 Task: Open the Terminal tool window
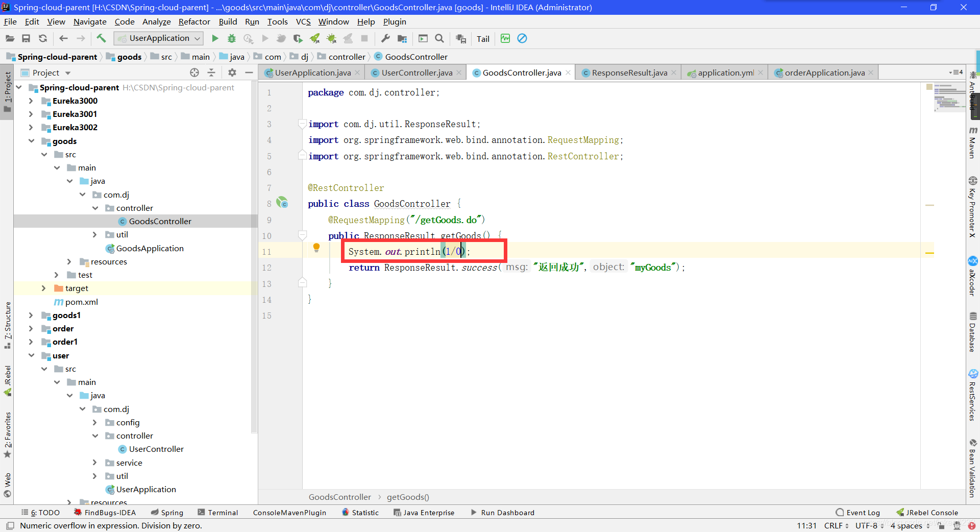click(x=218, y=513)
